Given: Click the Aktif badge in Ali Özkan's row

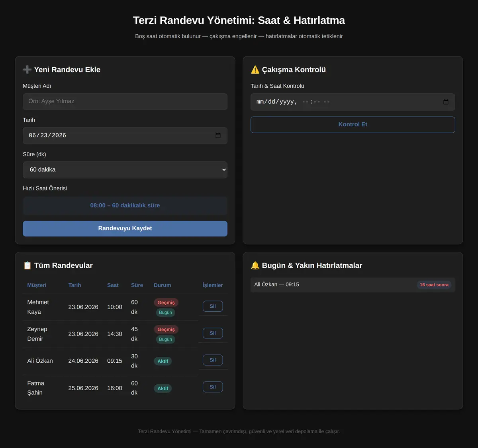Looking at the screenshot, I should click(x=163, y=361).
